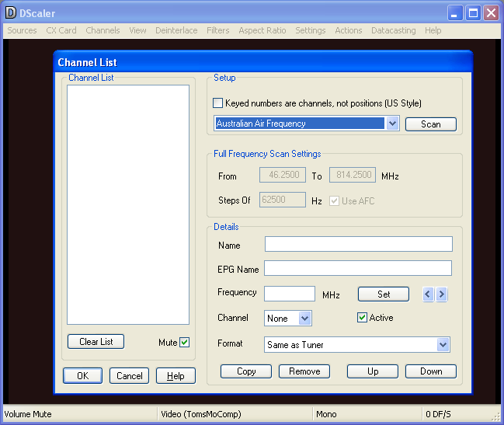Open the Settings menu
Image resolution: width=504 pixels, height=425 pixels.
tap(310, 30)
